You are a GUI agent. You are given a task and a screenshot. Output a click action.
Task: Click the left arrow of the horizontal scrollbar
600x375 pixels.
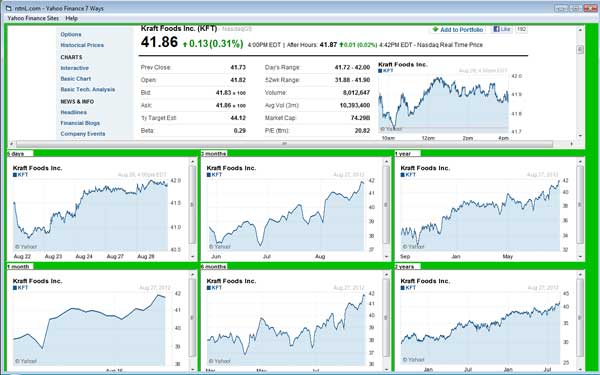point(11,144)
